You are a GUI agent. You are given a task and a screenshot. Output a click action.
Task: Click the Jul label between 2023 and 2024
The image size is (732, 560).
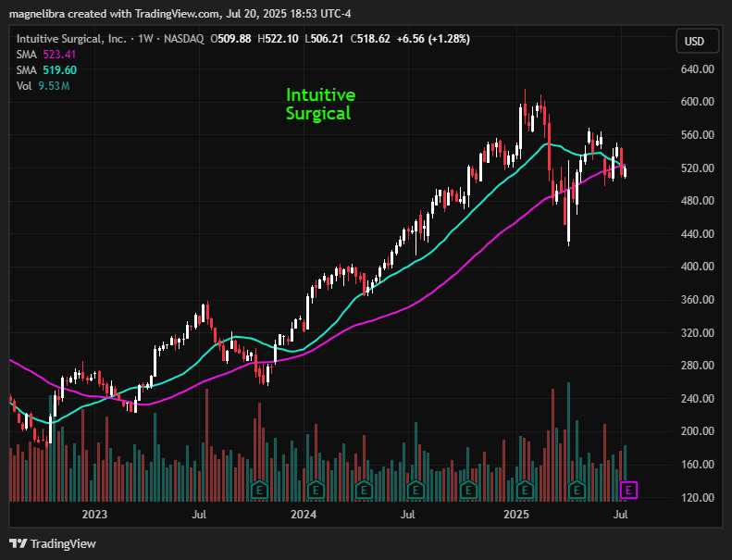click(199, 515)
